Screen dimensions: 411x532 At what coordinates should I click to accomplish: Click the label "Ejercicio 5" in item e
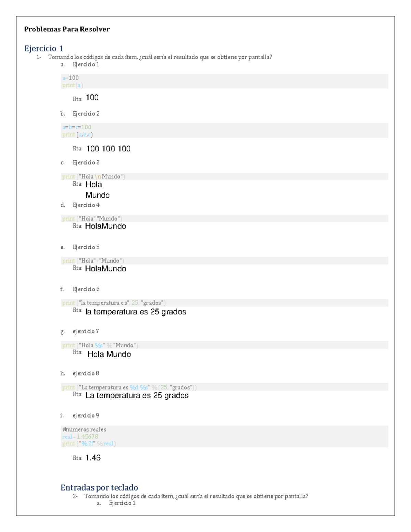coord(86,247)
